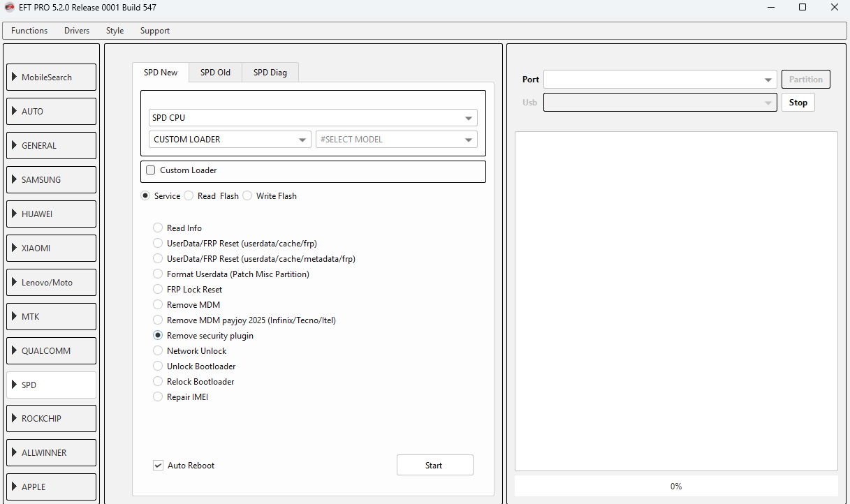Click the 0% progress bar
The image size is (850, 504).
[x=676, y=487]
